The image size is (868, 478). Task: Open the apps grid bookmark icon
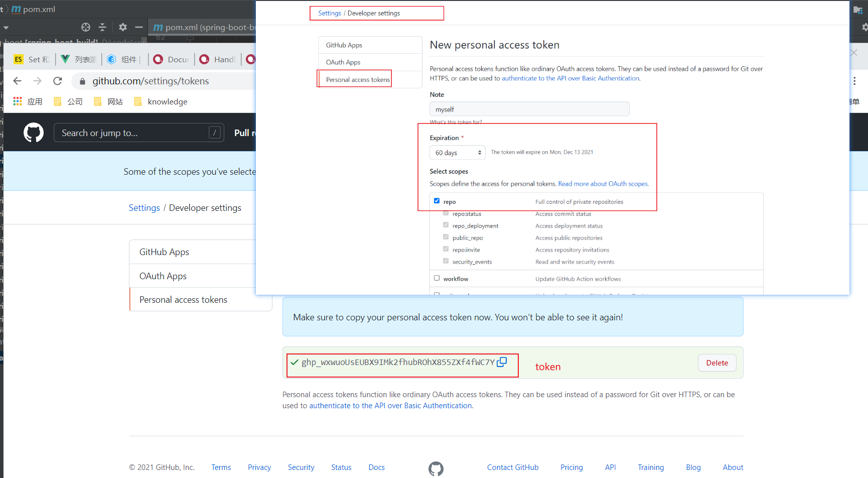[x=18, y=101]
